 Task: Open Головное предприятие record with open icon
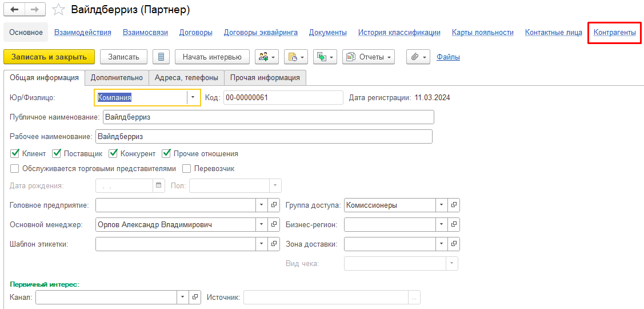274,205
